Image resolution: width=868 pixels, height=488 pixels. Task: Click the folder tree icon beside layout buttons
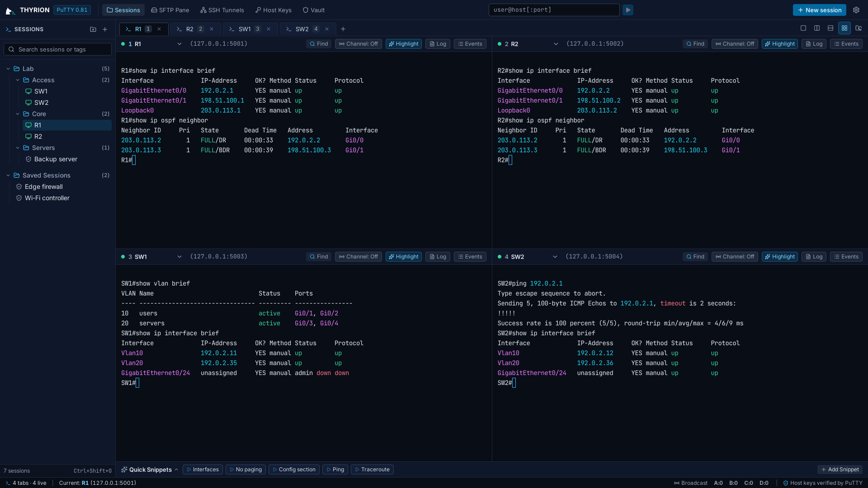coord(859,28)
